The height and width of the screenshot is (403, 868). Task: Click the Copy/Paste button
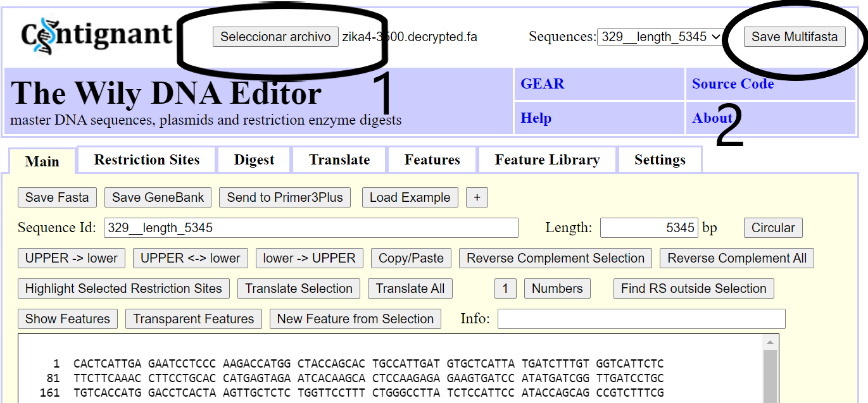tap(411, 258)
